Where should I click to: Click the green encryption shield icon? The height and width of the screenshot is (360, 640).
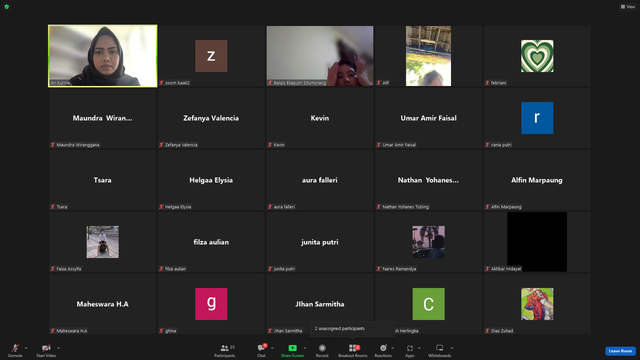[7, 7]
